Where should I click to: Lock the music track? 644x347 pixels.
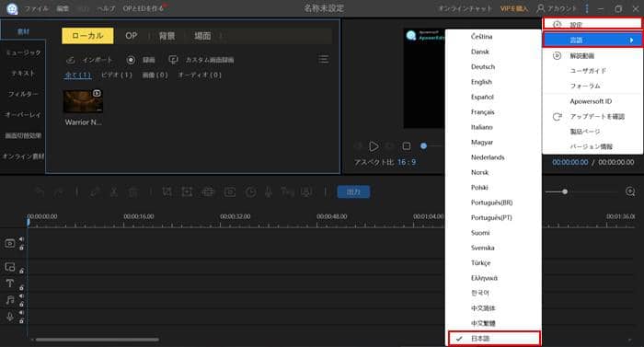click(x=21, y=305)
